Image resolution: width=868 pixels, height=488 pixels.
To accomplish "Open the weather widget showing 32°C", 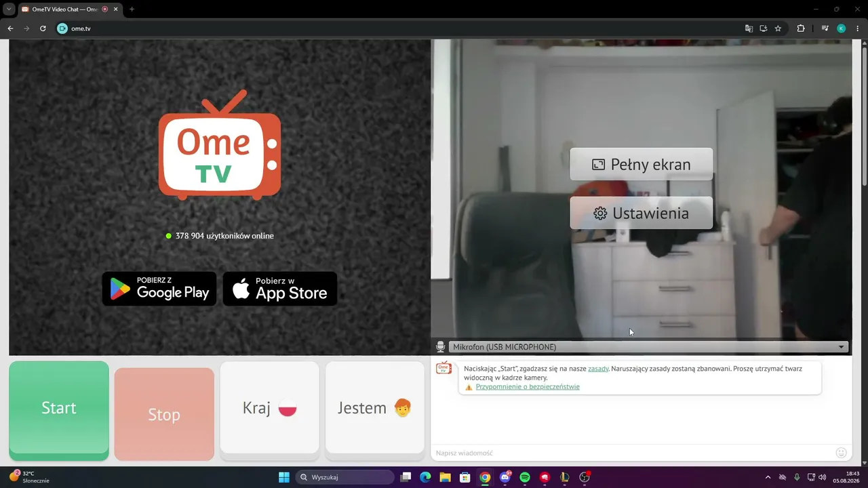I will pyautogui.click(x=29, y=477).
